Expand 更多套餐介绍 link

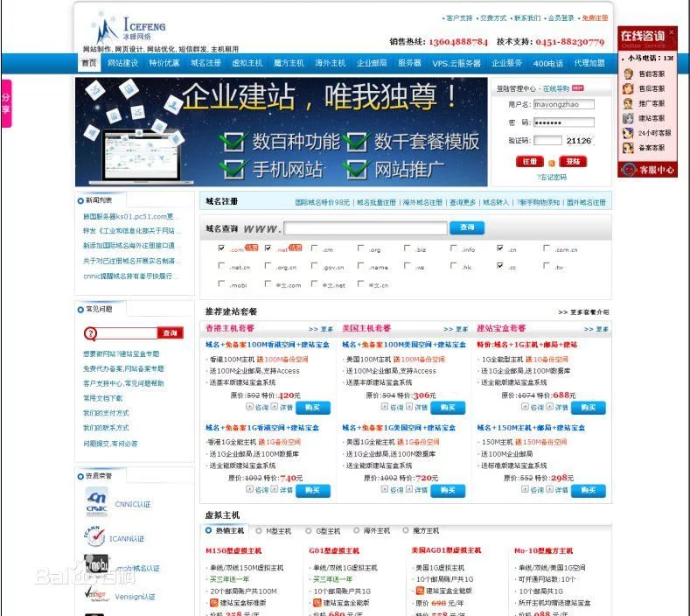pyautogui.click(x=583, y=312)
